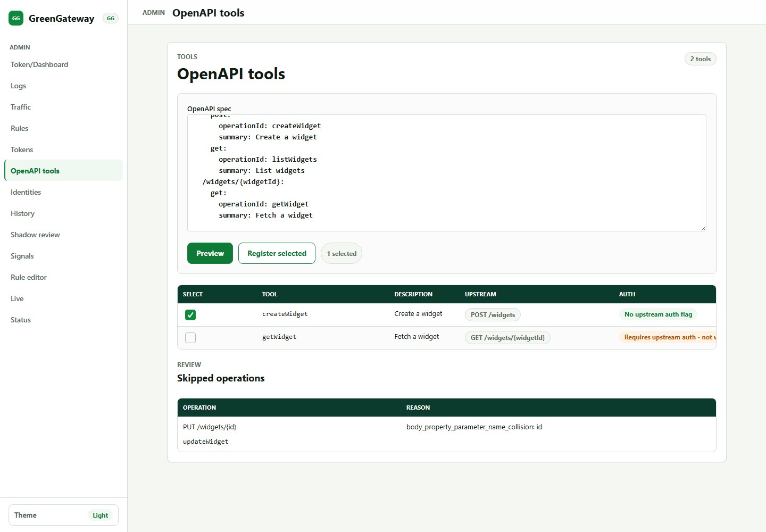Click the small GG badge beside GreenGateway
766x532 pixels.
click(x=111, y=18)
